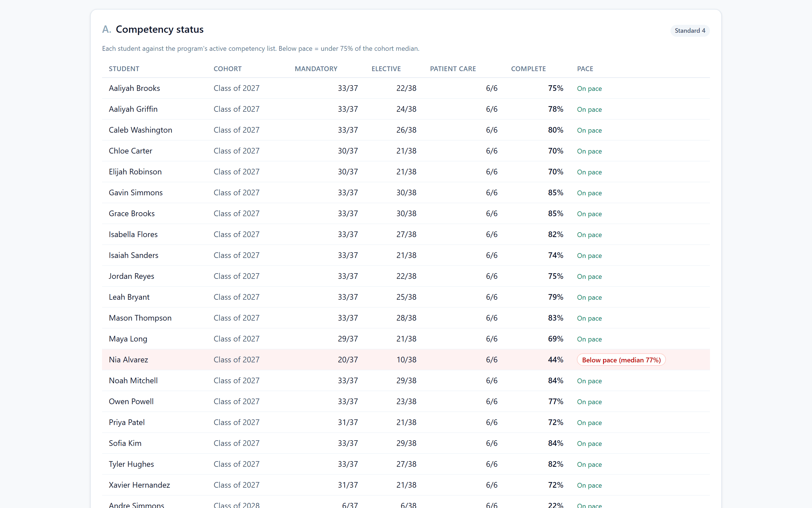
Task: Click the Patient Care column header
Action: click(453, 69)
